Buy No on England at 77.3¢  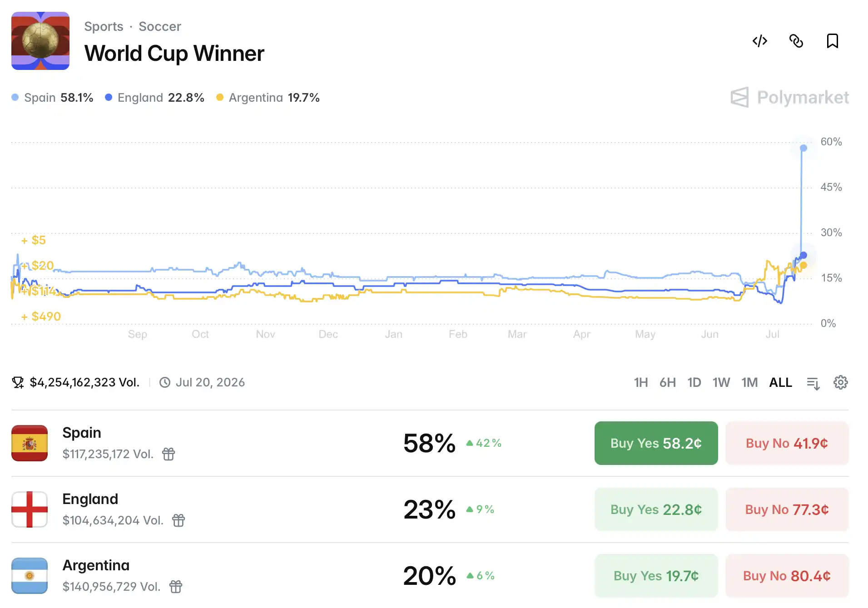coord(787,509)
